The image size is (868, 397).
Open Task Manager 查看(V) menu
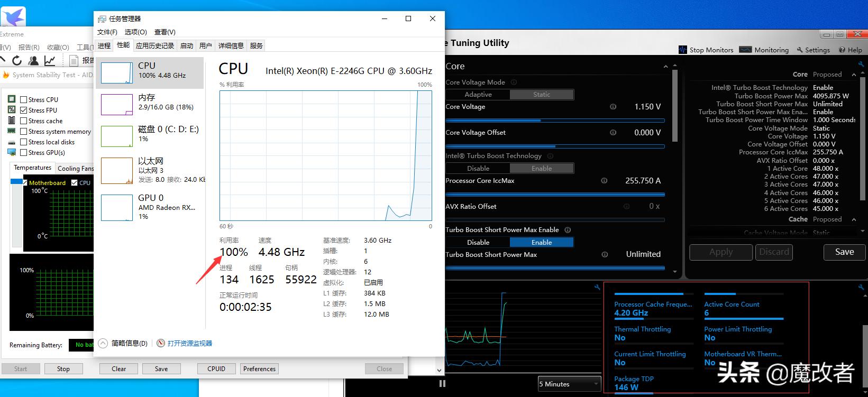165,32
